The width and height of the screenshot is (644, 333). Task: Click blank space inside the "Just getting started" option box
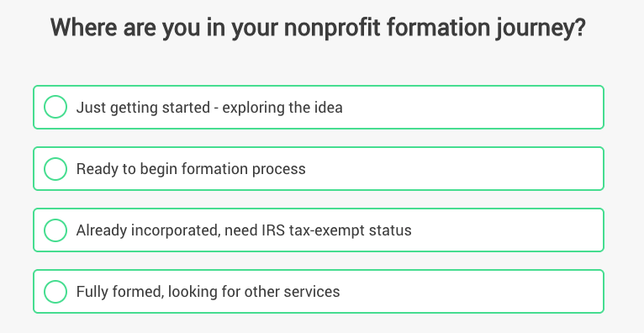tap(472, 107)
